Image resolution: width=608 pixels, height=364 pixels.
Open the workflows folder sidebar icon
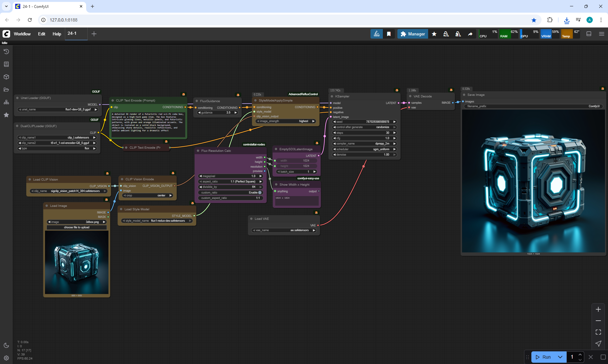click(x=6, y=89)
